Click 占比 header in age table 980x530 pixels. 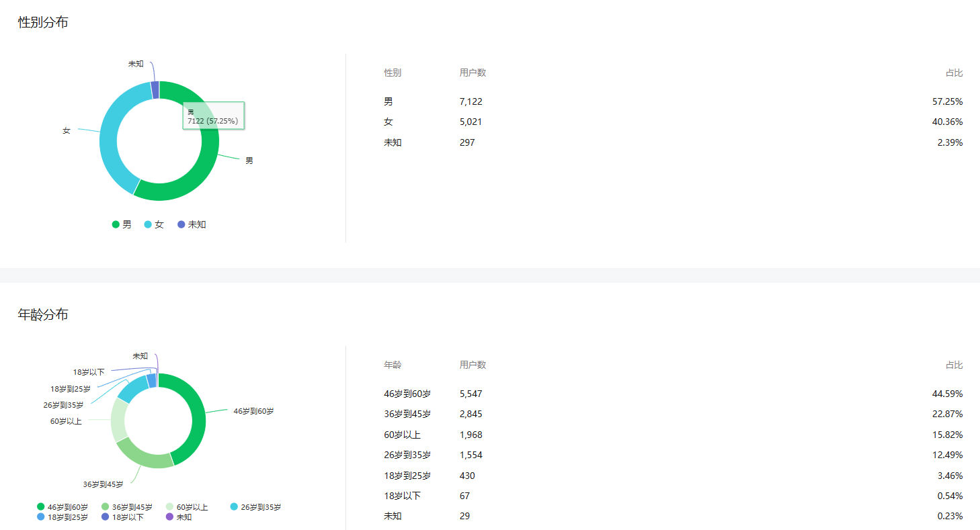[954, 365]
